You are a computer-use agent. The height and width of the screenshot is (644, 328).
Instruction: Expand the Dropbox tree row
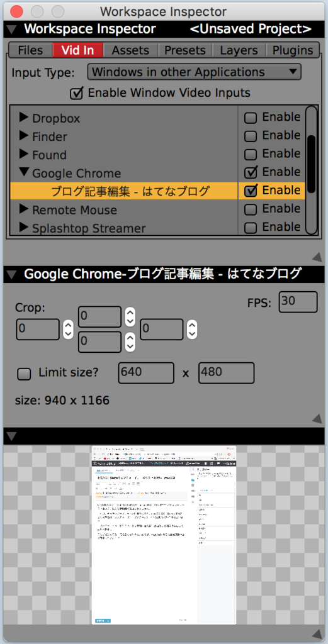click(x=24, y=118)
